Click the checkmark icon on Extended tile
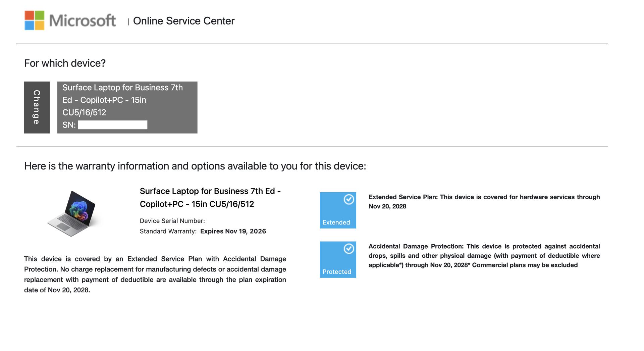This screenshot has height=351, width=644. [349, 199]
